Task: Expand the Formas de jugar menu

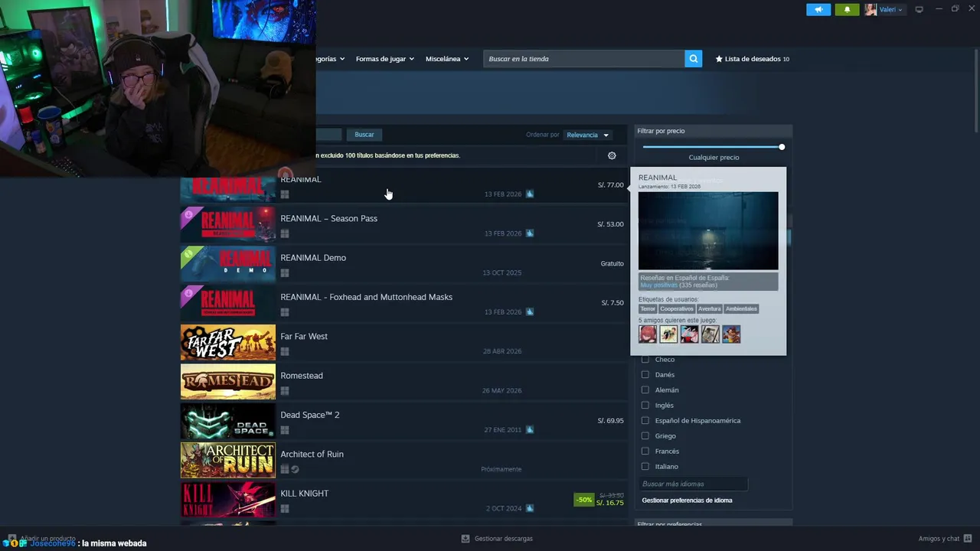Action: [384, 59]
